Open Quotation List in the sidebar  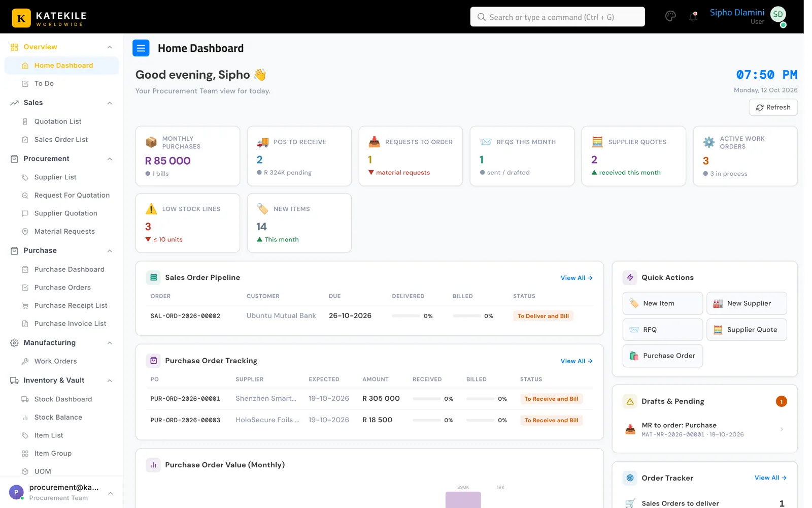[x=61, y=121]
